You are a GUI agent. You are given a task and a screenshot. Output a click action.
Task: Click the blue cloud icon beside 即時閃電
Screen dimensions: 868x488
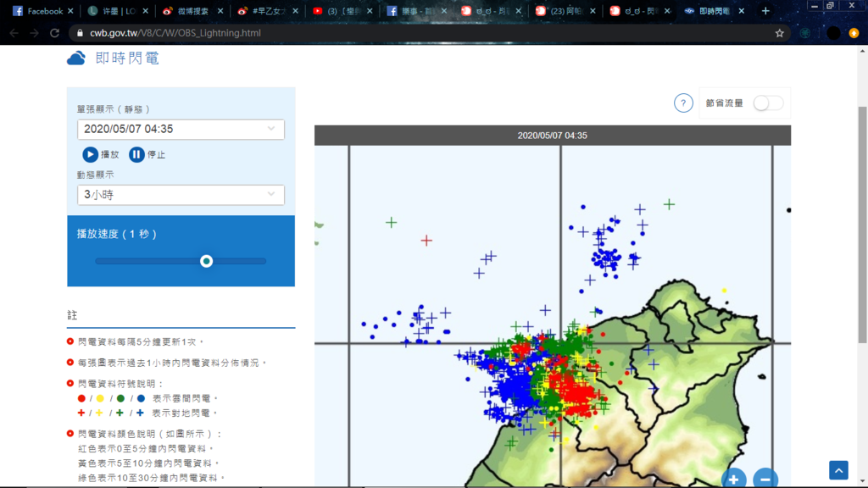click(x=76, y=58)
